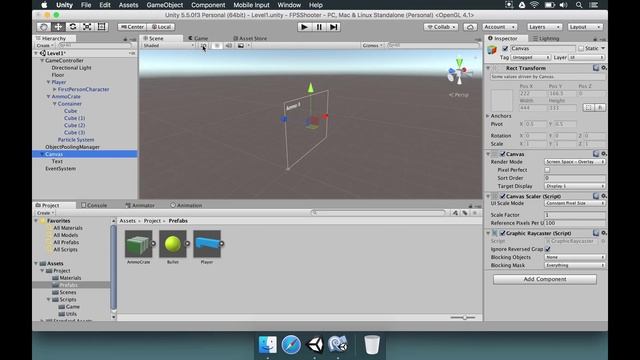Open the Blocking Objects dropdown
Screen dimensions: 640x360
point(575,257)
